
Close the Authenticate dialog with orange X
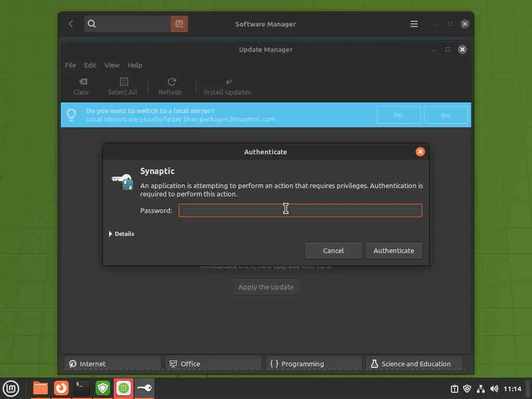point(420,152)
